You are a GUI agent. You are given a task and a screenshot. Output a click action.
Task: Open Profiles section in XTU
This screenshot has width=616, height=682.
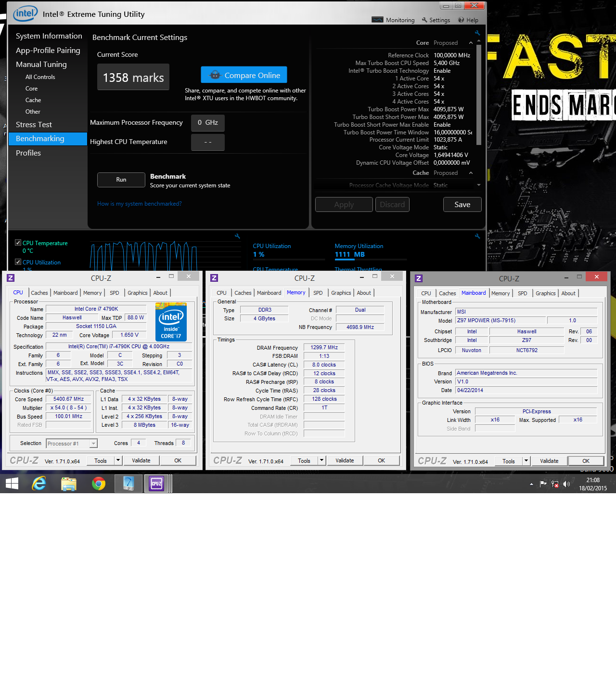point(28,153)
